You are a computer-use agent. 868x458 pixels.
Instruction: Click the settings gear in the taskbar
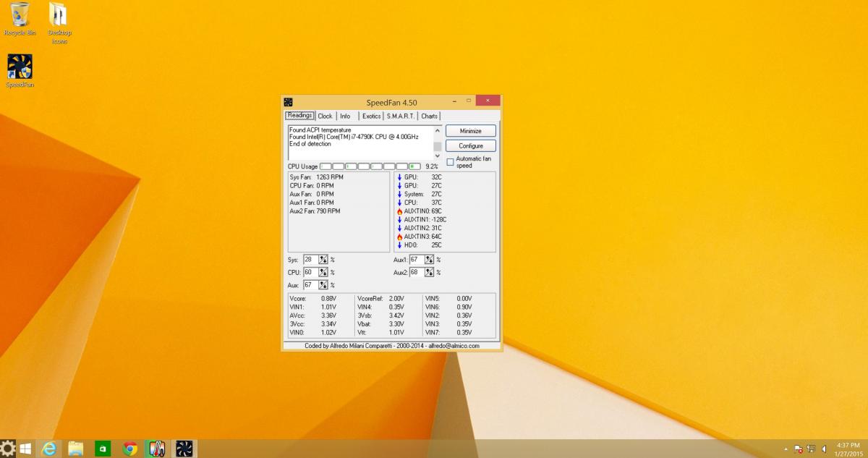tap(8, 449)
